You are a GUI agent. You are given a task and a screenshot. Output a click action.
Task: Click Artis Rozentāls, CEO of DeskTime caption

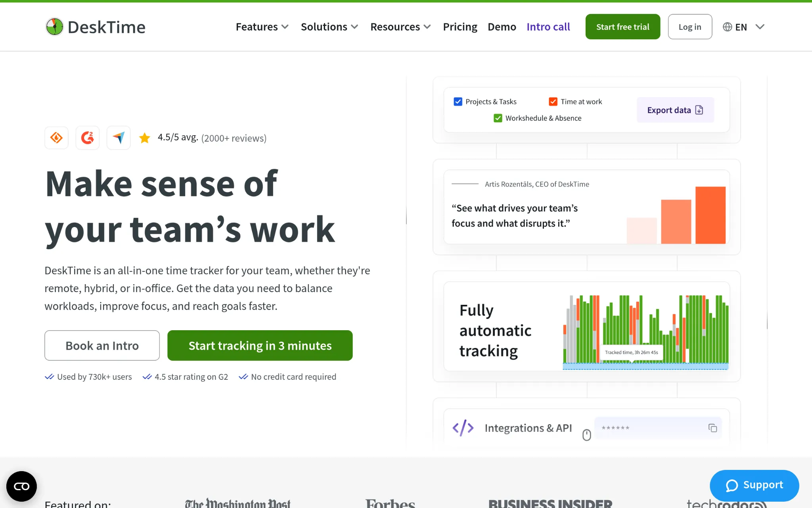(x=537, y=184)
